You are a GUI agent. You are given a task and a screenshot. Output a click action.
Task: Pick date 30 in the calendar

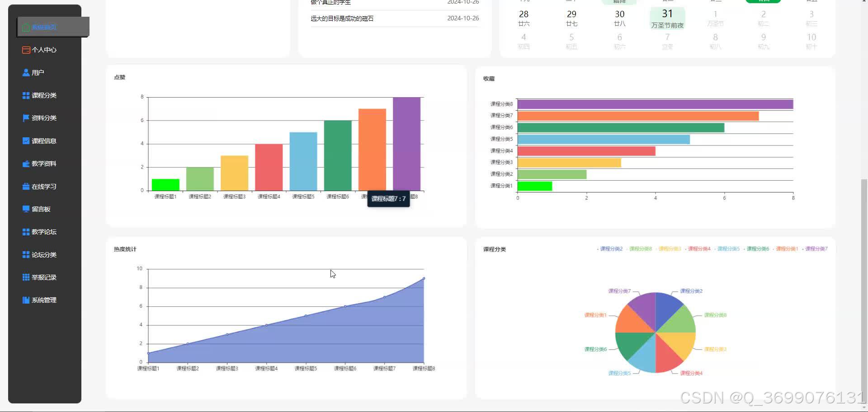pyautogui.click(x=619, y=19)
